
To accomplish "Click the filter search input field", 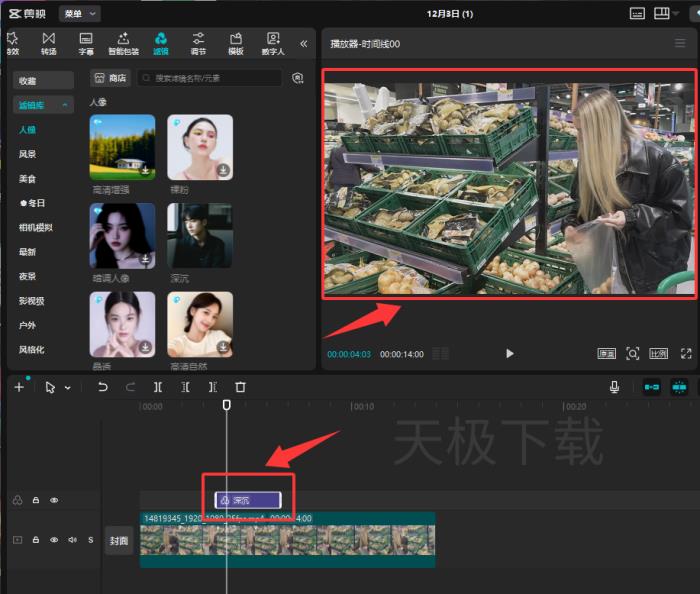I will pos(210,78).
